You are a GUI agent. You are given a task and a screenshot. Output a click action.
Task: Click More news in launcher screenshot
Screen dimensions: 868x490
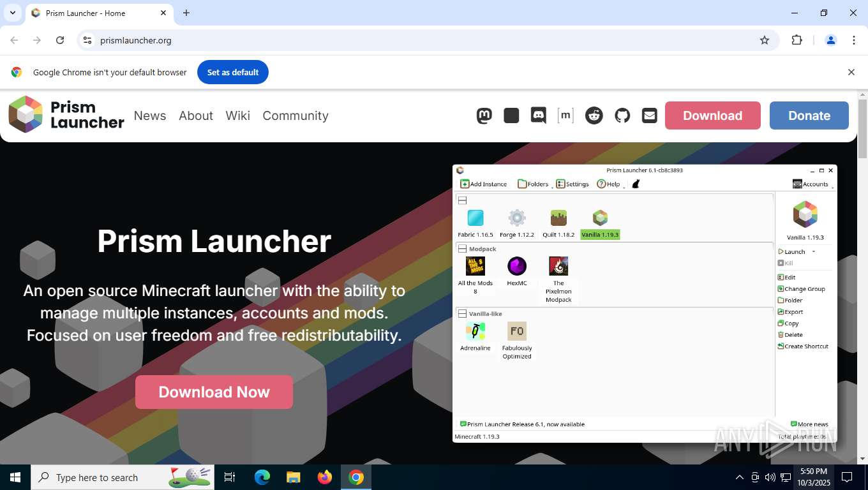pyautogui.click(x=809, y=424)
